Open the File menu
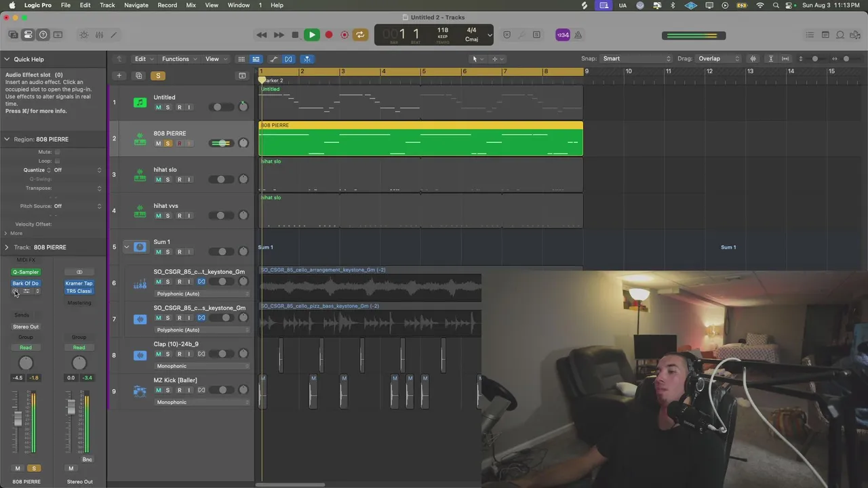 [66, 5]
